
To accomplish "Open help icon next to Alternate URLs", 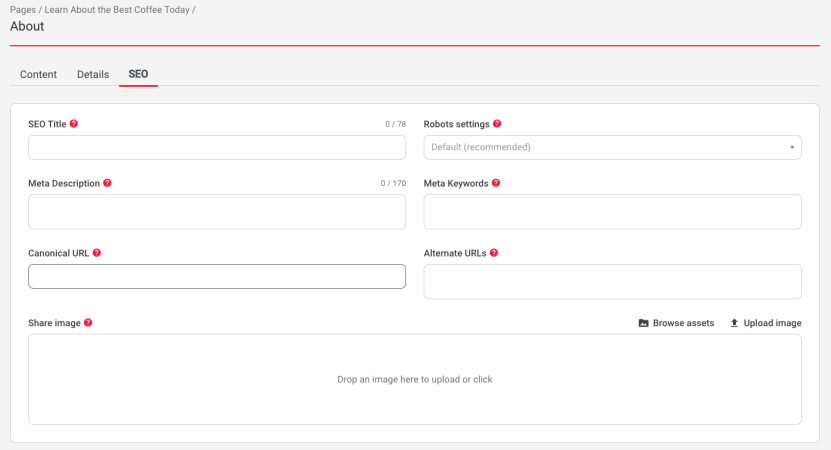I will (494, 253).
